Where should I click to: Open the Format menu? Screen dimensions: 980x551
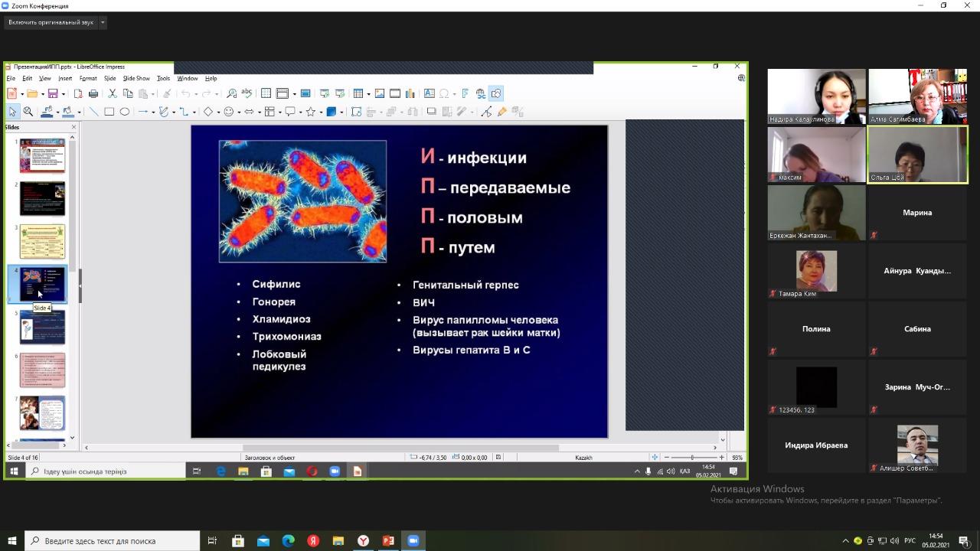(88, 78)
